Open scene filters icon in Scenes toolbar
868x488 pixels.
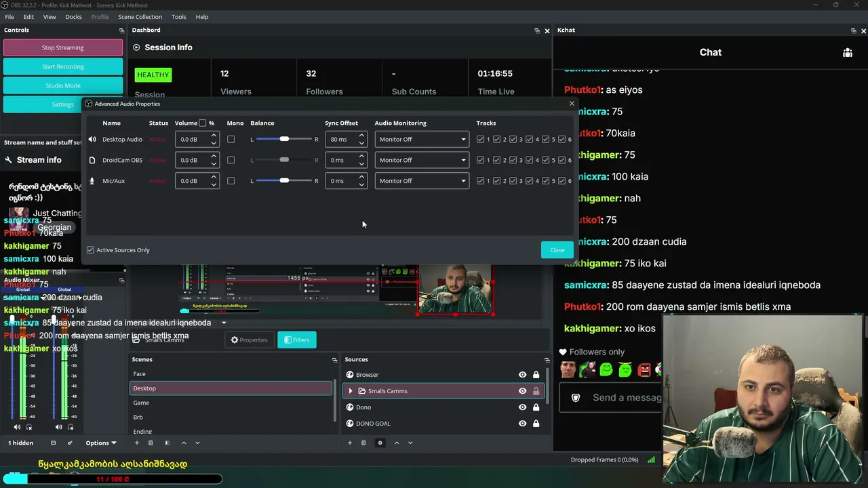tap(167, 443)
